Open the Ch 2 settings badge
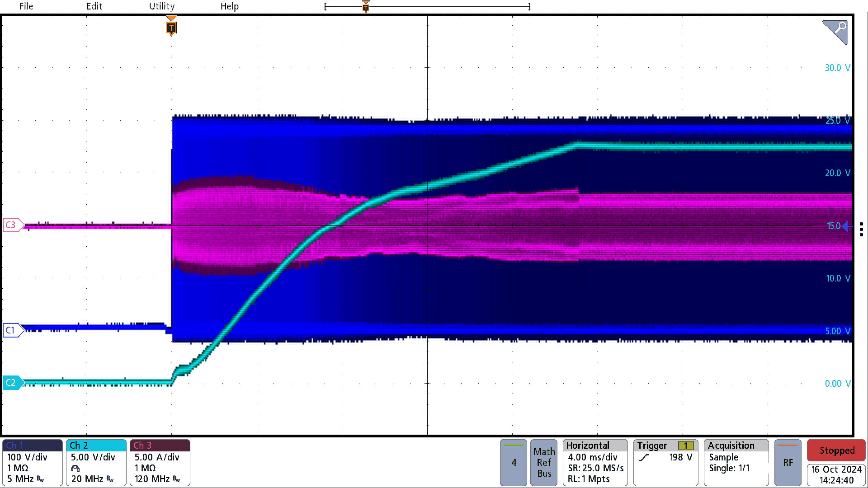Viewport: 868px width, 488px height. point(96,462)
